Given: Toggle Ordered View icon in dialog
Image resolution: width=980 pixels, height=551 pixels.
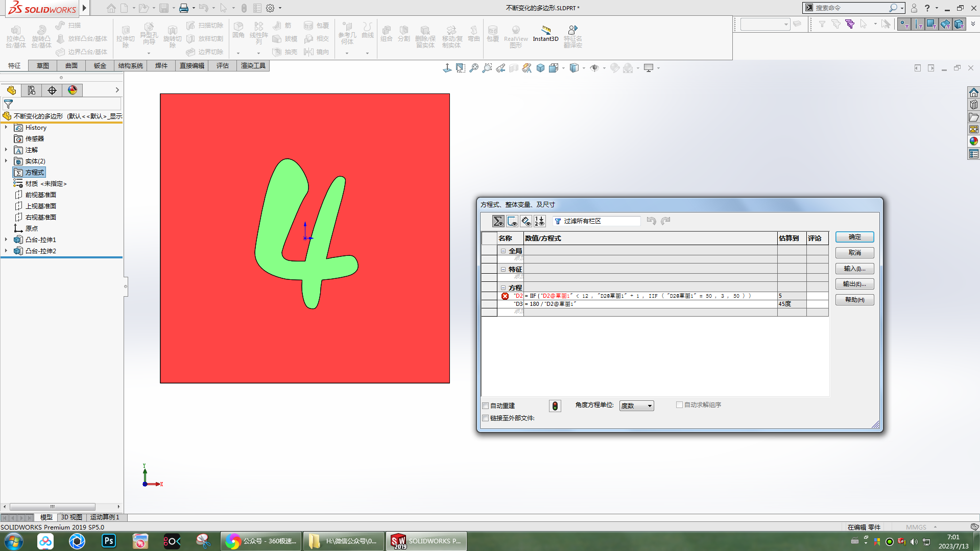Looking at the screenshot, I should tap(539, 221).
